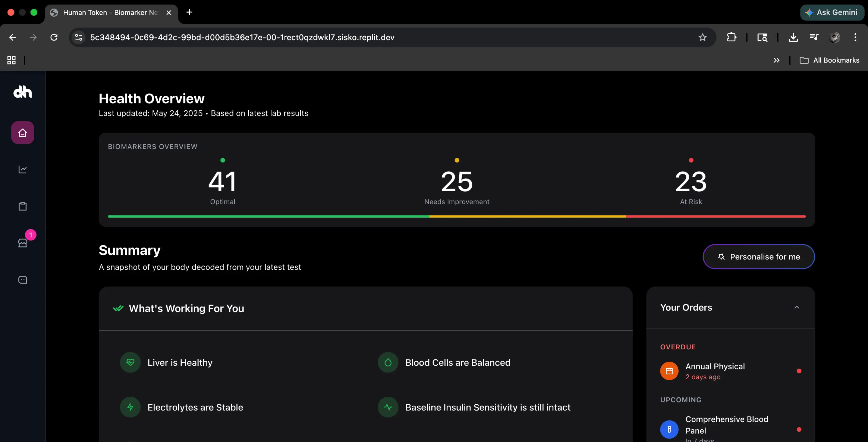Click the biomarkers colored progress bar
This screenshot has height=442, width=868.
coord(457,217)
